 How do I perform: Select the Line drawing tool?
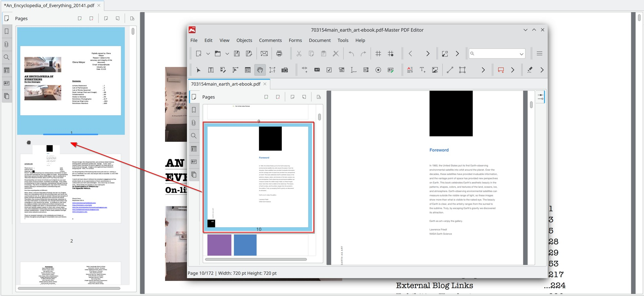450,70
